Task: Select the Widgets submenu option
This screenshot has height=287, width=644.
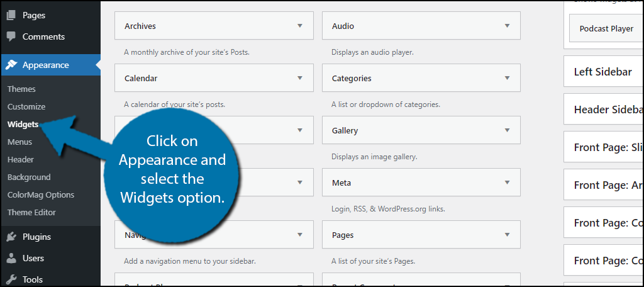Action: pos(23,124)
